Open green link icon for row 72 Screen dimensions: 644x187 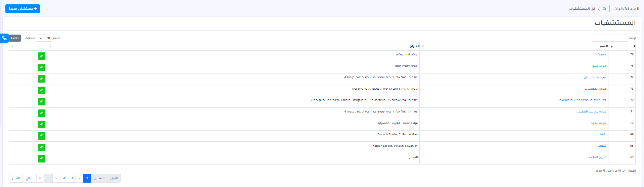42,102
